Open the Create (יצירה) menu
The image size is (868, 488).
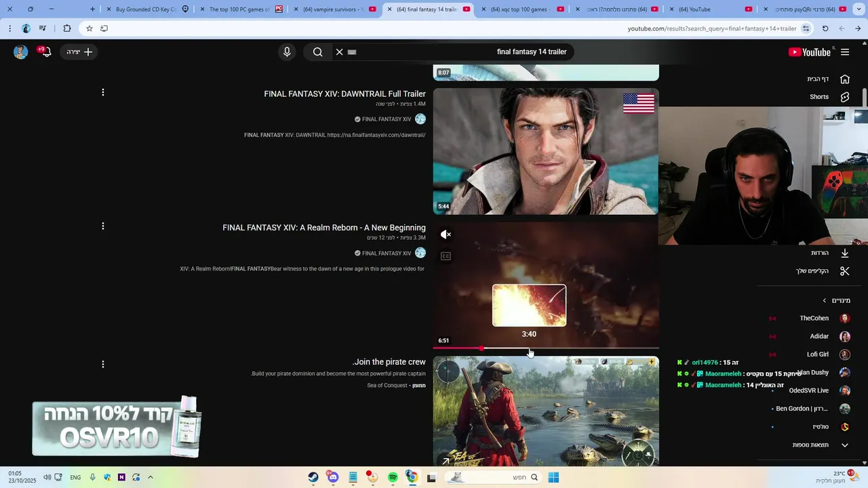coord(79,52)
